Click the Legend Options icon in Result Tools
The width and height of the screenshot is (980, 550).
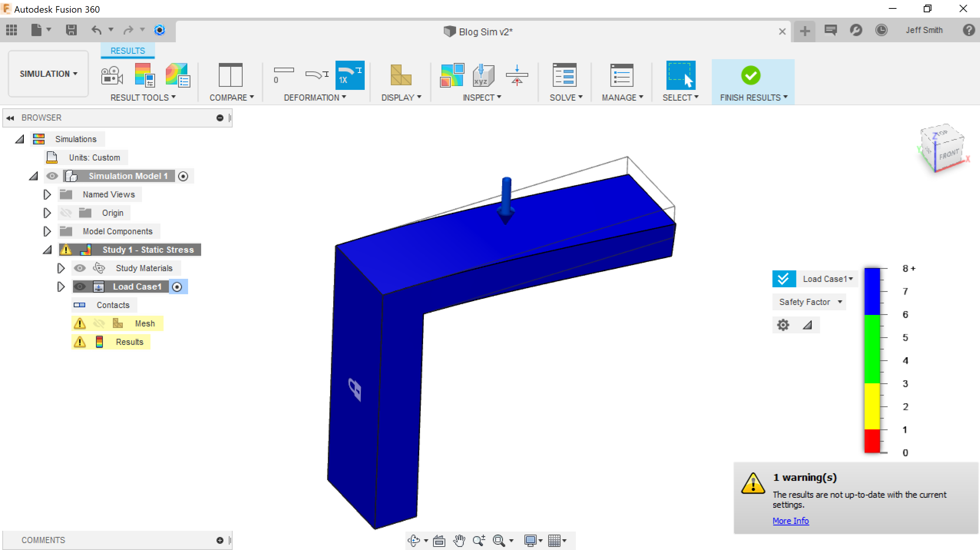pos(144,75)
